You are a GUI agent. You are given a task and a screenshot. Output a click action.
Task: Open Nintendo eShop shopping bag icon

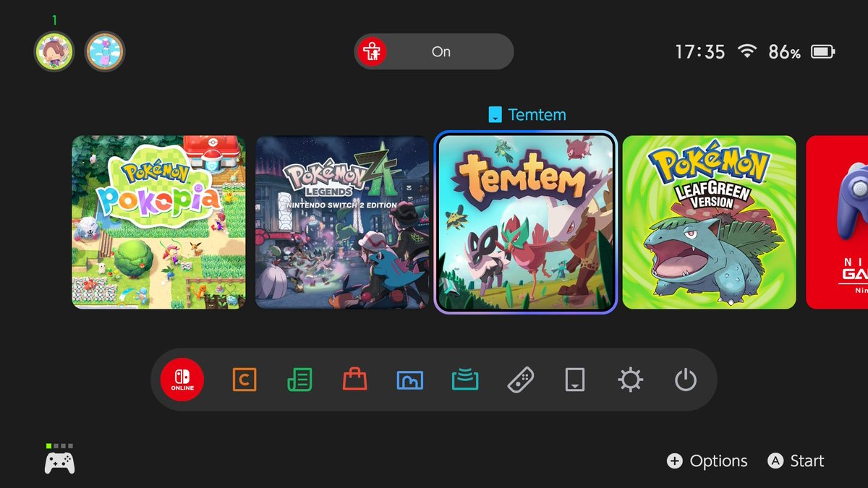[x=355, y=380]
